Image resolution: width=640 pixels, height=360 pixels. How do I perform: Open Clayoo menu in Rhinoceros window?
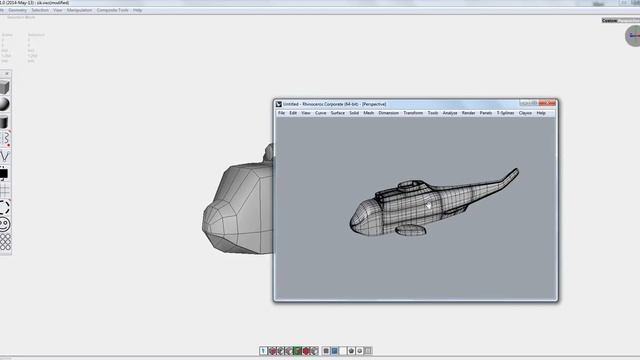(x=525, y=113)
